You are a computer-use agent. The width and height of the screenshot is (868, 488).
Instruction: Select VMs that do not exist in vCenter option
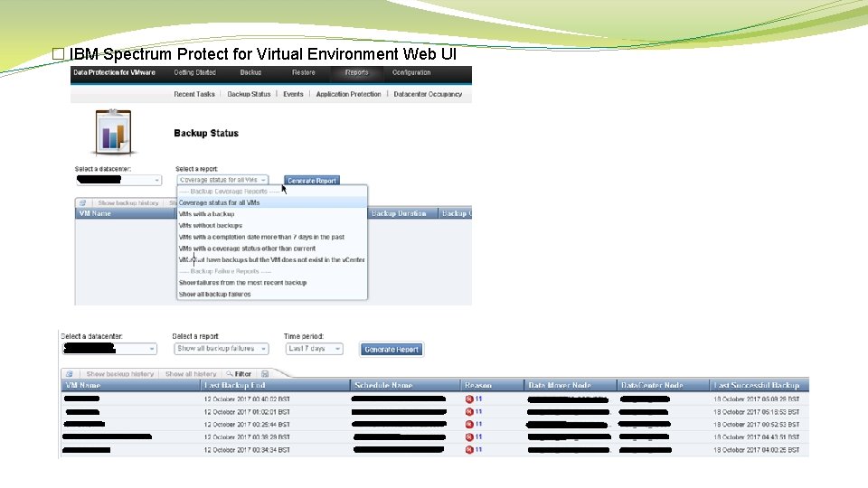coord(272,259)
